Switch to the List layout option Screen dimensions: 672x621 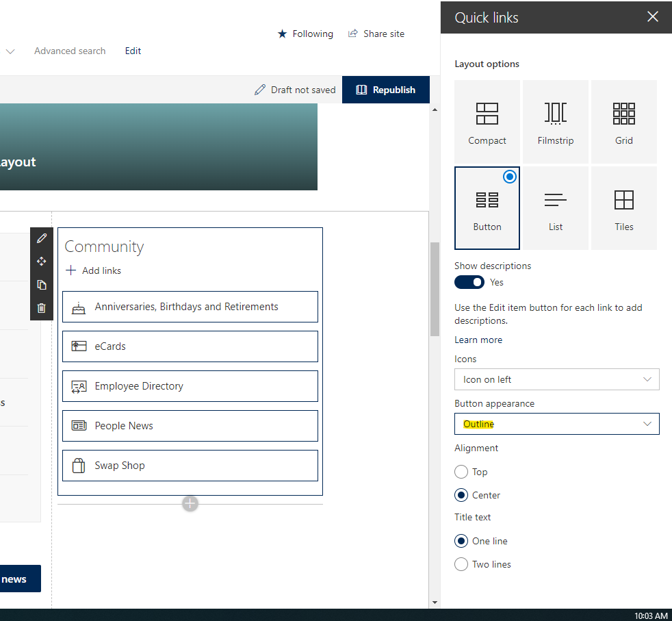point(556,208)
